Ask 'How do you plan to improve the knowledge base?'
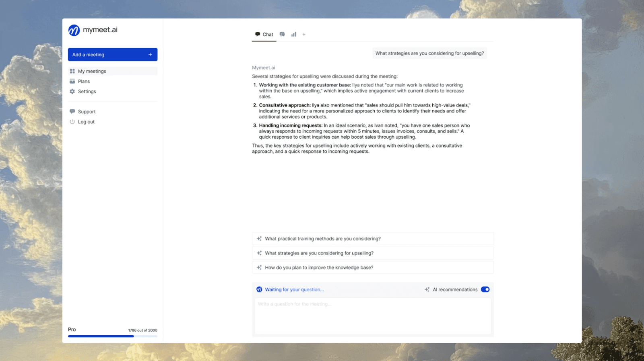This screenshot has height=361, width=644. point(373,268)
